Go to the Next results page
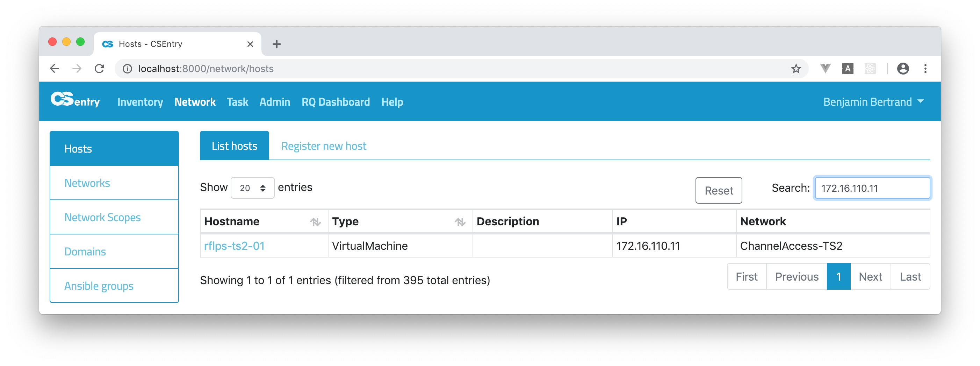Viewport: 980px width, 366px height. (x=870, y=276)
